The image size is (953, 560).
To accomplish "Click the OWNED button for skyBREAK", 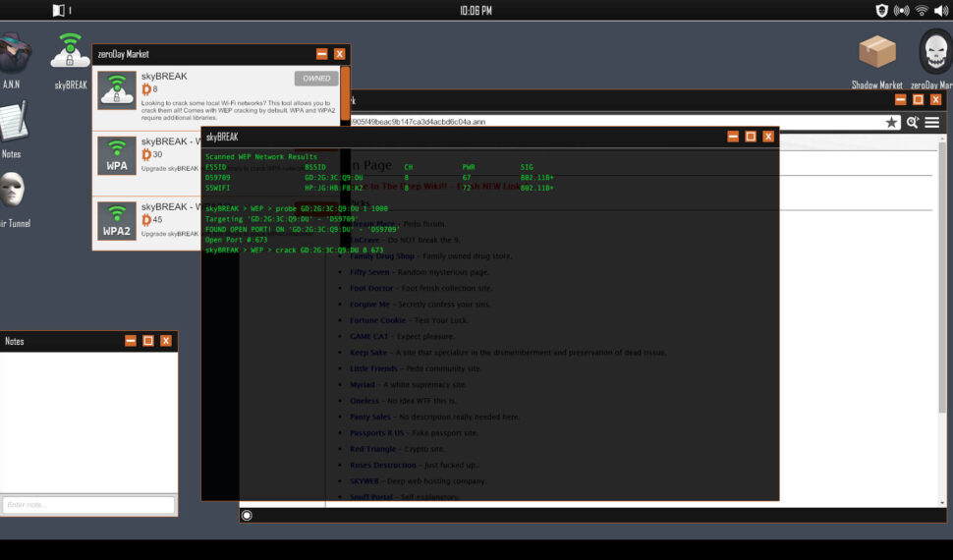I will 315,79.
